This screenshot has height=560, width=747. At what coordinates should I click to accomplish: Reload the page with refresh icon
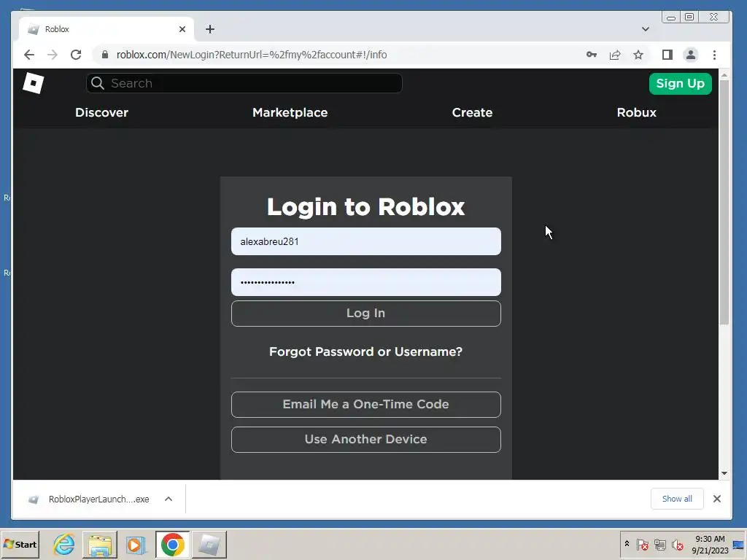click(x=76, y=55)
